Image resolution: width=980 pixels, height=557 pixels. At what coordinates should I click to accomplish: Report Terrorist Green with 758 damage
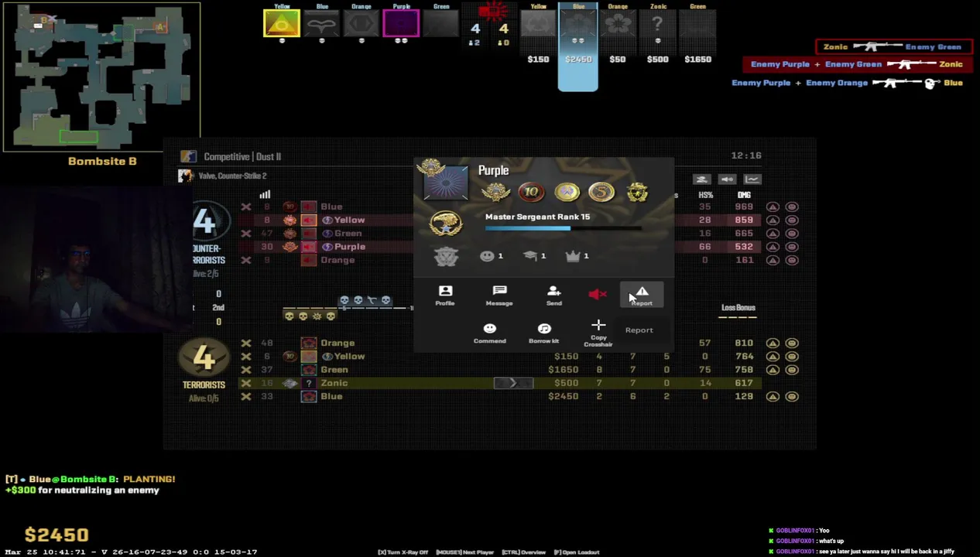773,370
